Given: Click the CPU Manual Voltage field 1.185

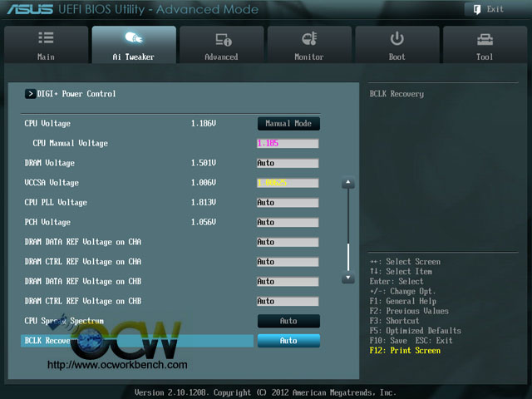Looking at the screenshot, I should pos(288,144).
